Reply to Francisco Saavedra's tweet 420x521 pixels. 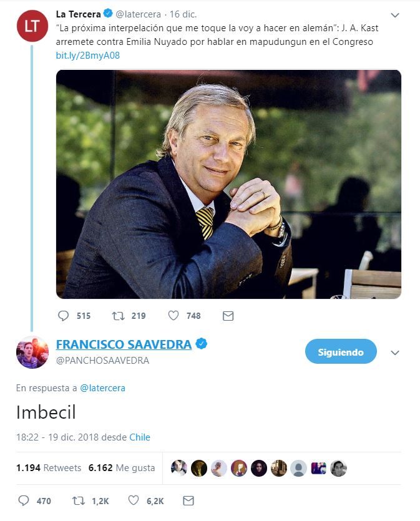coord(24,500)
